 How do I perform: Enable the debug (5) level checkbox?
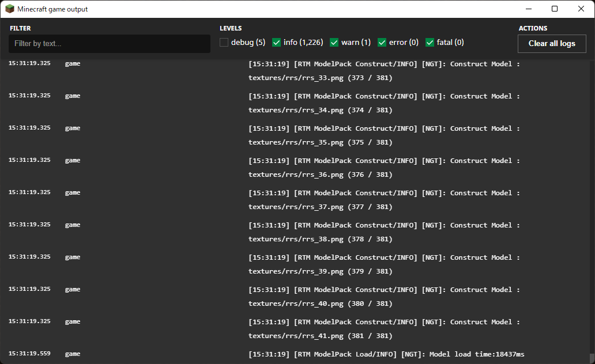pyautogui.click(x=224, y=43)
